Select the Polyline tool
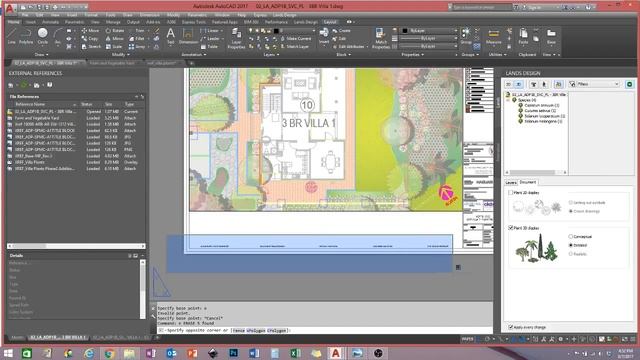 click(26, 36)
